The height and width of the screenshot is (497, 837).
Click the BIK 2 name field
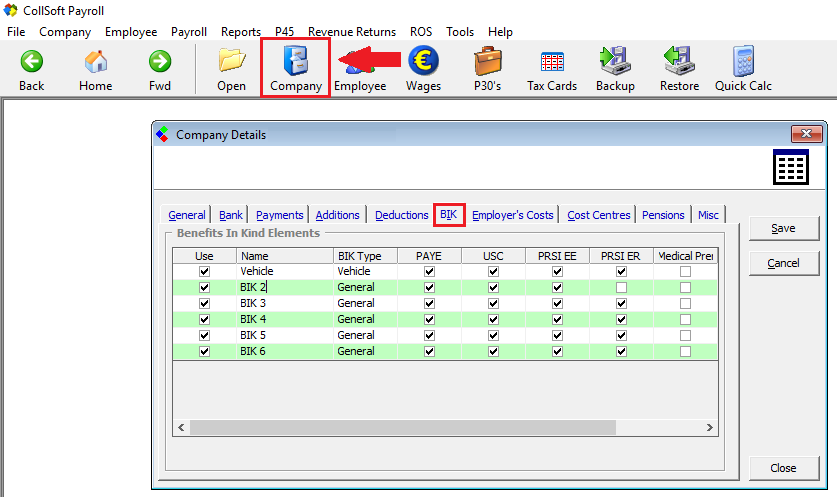285,287
